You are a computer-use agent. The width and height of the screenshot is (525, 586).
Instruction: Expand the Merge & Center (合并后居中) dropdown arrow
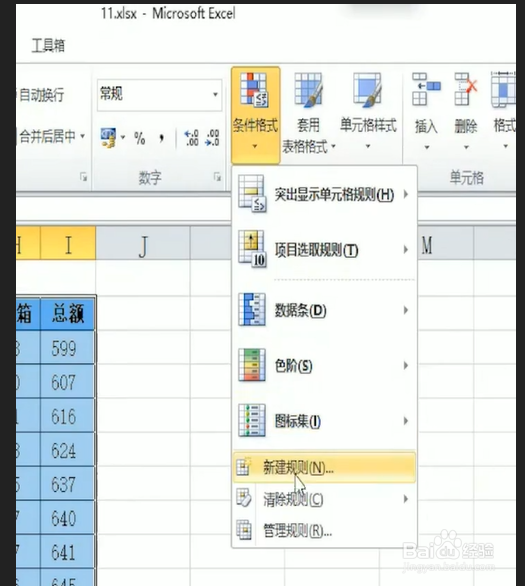click(83, 136)
